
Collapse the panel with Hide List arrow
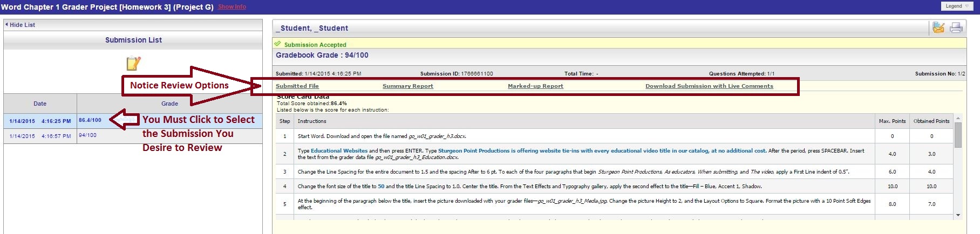(21, 25)
